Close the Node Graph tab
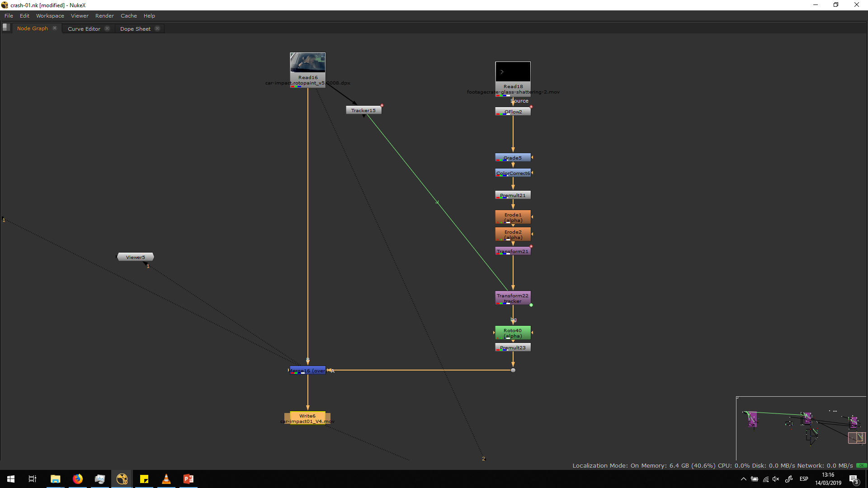 [55, 28]
